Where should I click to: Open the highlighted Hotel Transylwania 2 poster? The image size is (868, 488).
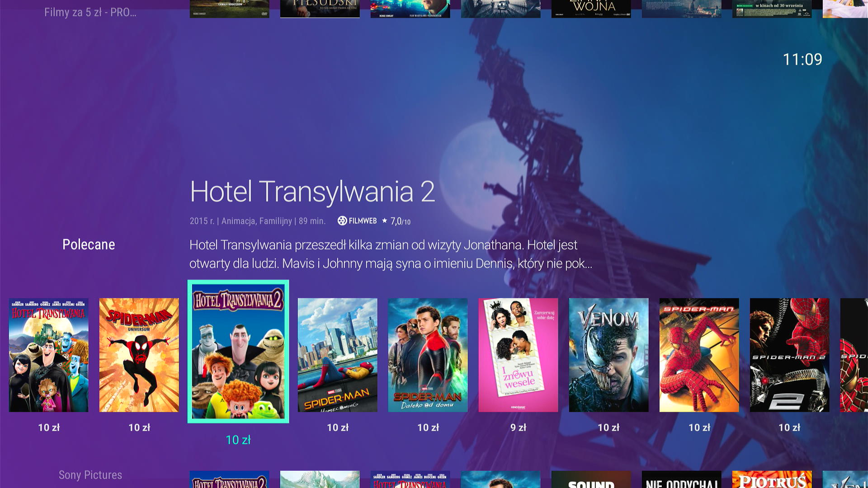click(238, 352)
